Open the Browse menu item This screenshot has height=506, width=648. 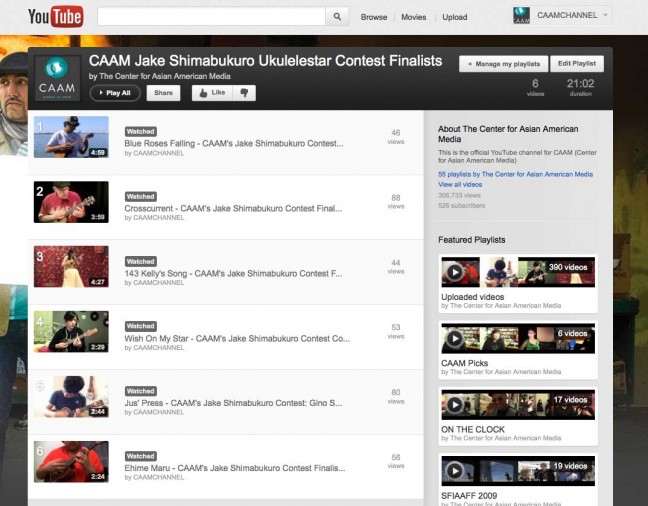tap(374, 17)
